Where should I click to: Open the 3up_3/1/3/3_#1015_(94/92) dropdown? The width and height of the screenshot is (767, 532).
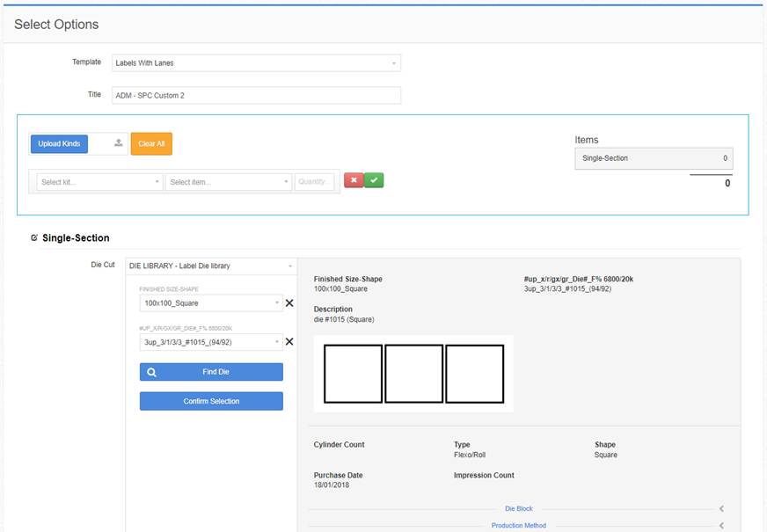[x=211, y=342]
